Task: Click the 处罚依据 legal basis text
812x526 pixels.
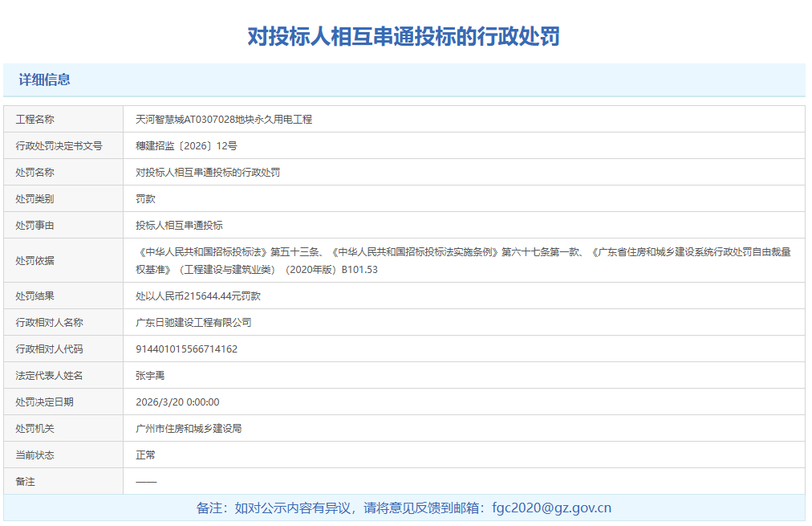Action: [463, 260]
